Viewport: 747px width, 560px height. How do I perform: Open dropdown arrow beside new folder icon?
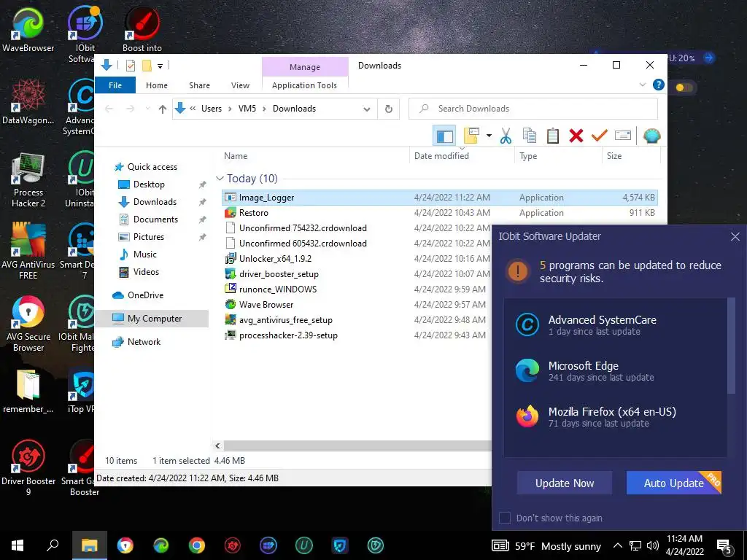(x=489, y=136)
